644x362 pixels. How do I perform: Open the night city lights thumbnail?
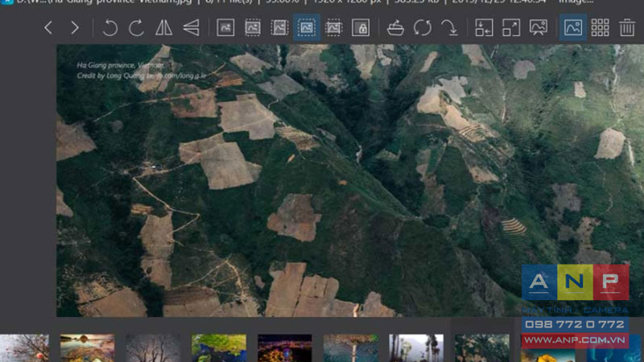[x=285, y=348]
